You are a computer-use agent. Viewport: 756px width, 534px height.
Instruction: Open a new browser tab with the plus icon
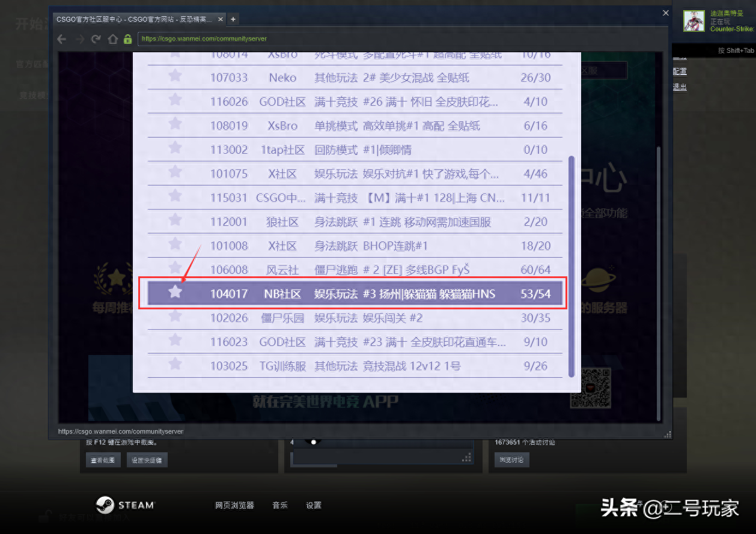tap(232, 19)
